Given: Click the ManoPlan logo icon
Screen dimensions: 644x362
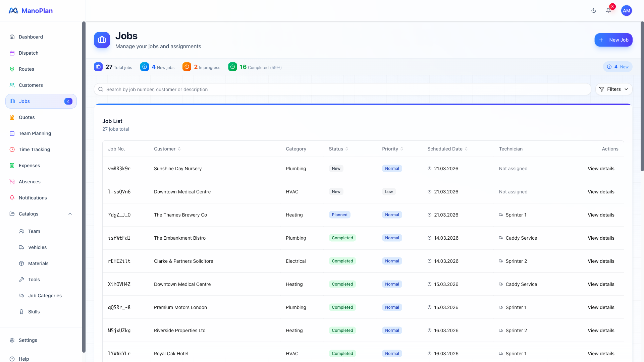Looking at the screenshot, I should point(13,11).
